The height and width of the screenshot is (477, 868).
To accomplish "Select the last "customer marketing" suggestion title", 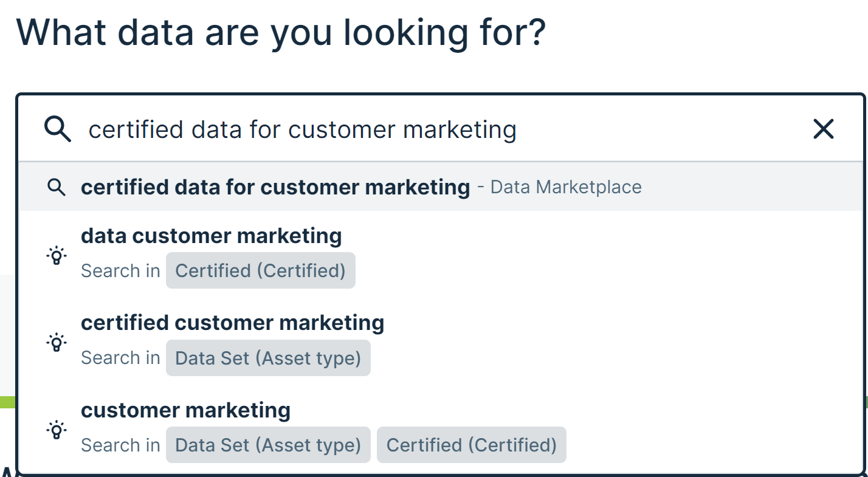I will [x=185, y=410].
